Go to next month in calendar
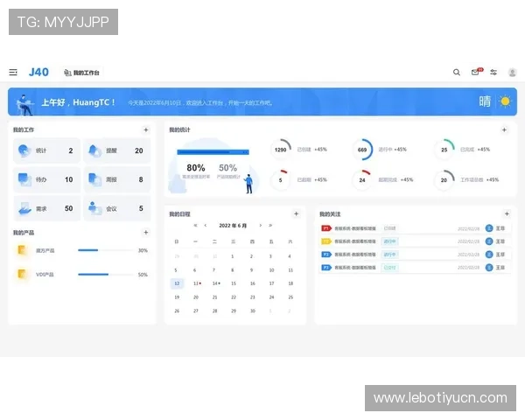The image size is (525, 420). tap(260, 226)
